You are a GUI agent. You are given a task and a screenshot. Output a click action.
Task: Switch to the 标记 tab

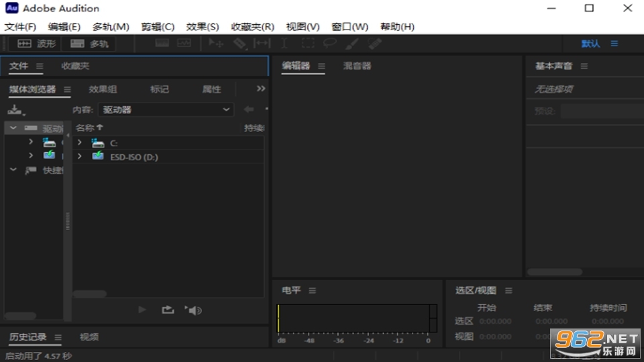coord(160,89)
